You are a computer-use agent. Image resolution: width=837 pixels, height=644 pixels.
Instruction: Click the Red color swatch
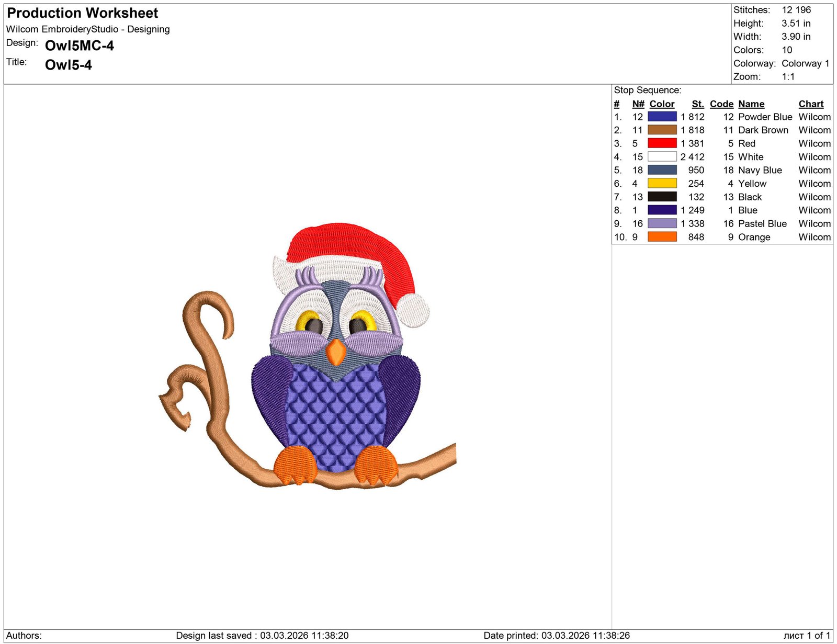[x=662, y=143]
